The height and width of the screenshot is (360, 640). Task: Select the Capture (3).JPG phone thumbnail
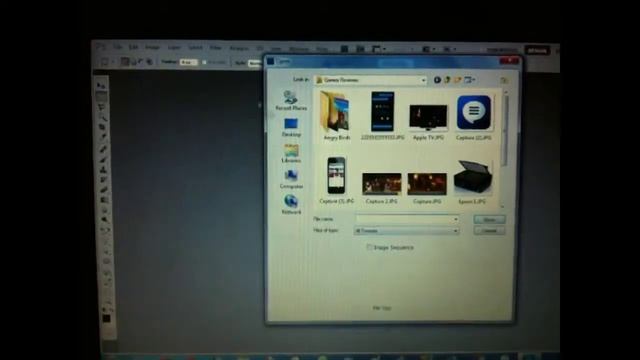pyautogui.click(x=336, y=180)
